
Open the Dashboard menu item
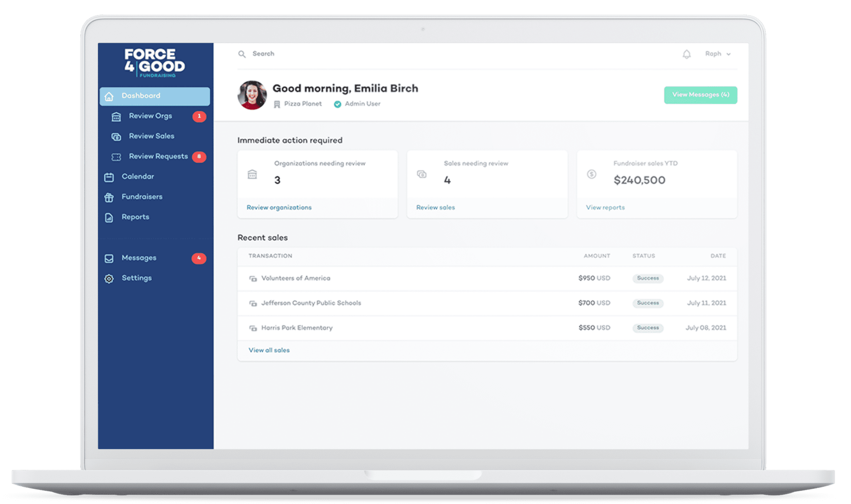[x=155, y=96]
